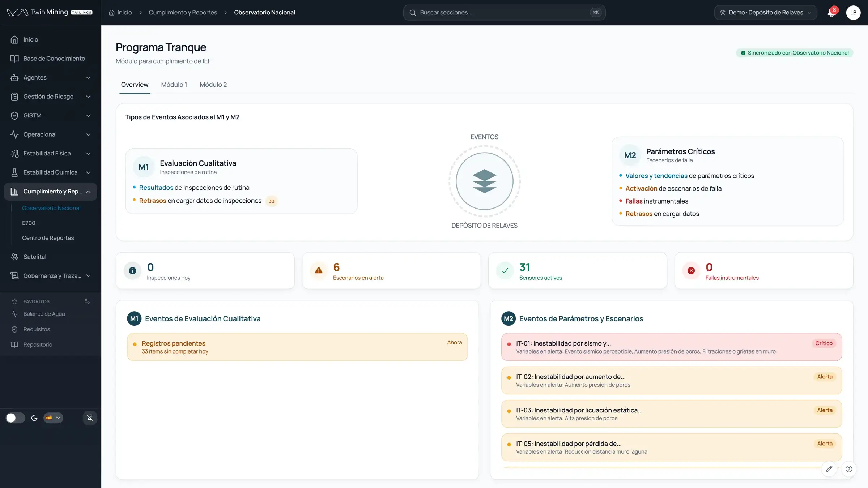Select the Overview tab
868x488 pixels.
135,85
